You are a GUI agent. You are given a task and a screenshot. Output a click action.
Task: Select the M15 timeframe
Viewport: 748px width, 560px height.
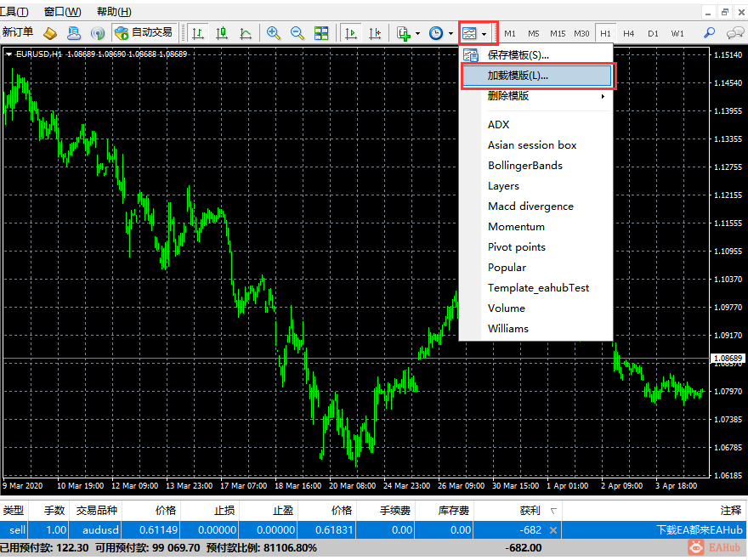[x=558, y=33]
